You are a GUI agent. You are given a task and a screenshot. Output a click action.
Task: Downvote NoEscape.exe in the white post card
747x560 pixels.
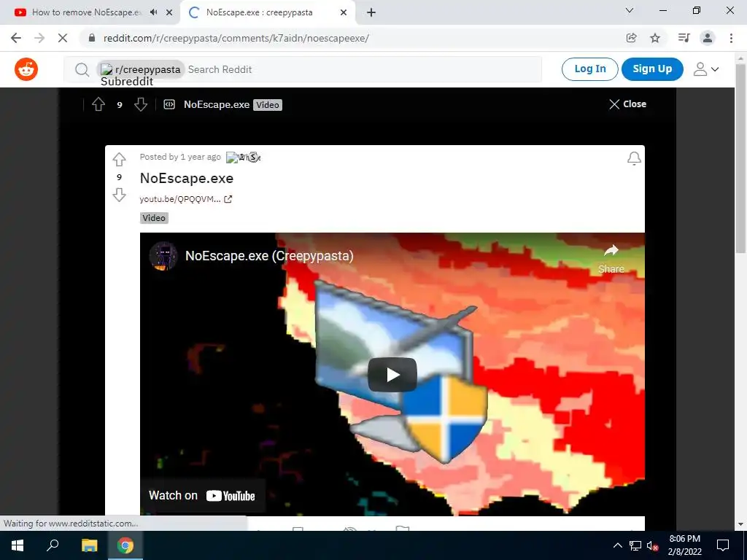coord(119,195)
